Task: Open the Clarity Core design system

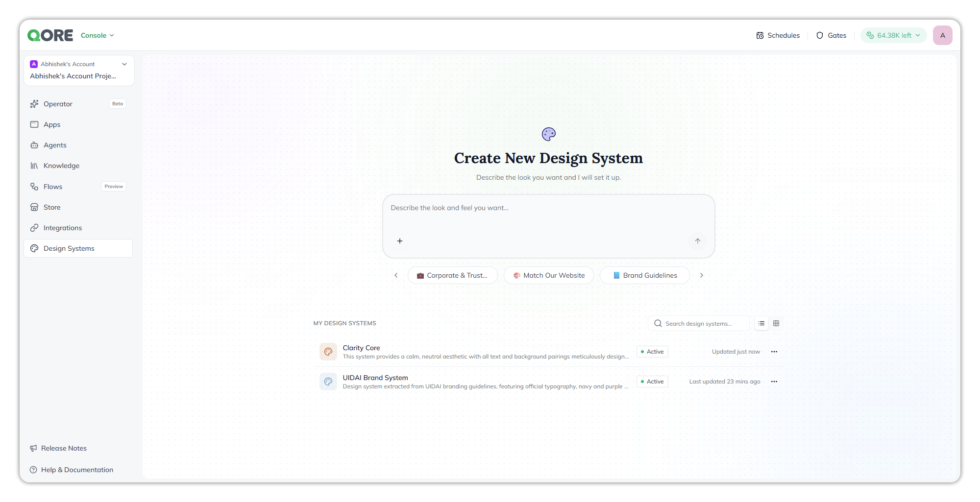Action: click(x=548, y=352)
